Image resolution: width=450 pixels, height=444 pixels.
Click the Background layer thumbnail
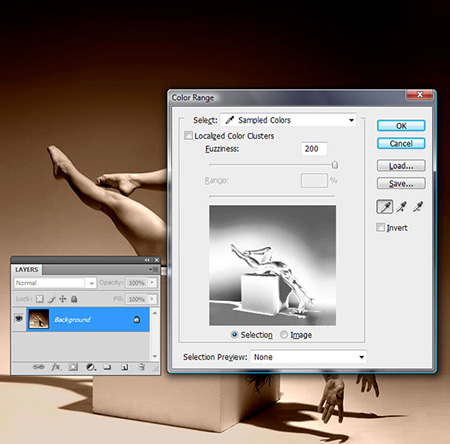[39, 319]
